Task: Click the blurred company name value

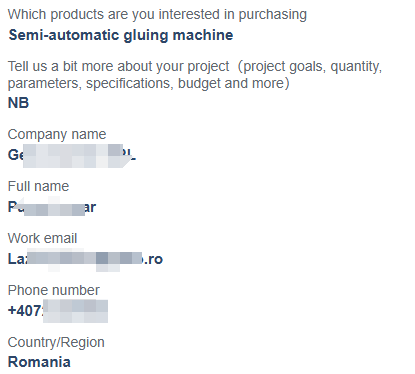Action: (72, 155)
